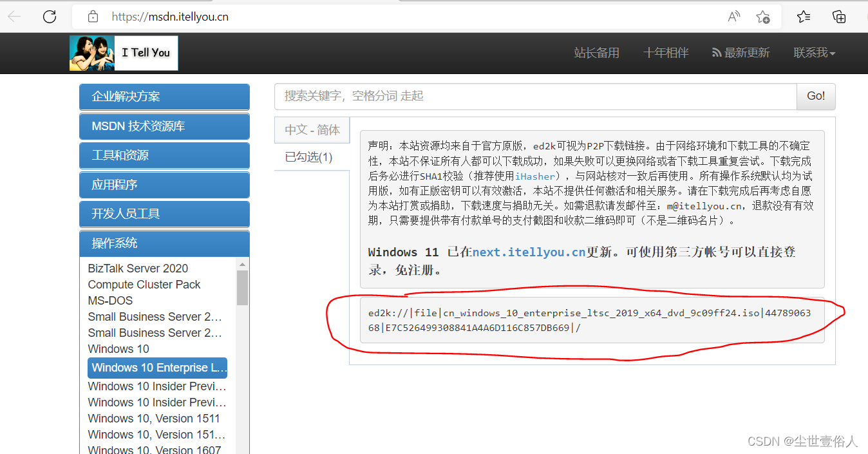Select Windows 10, Version 1511 item

point(154,419)
